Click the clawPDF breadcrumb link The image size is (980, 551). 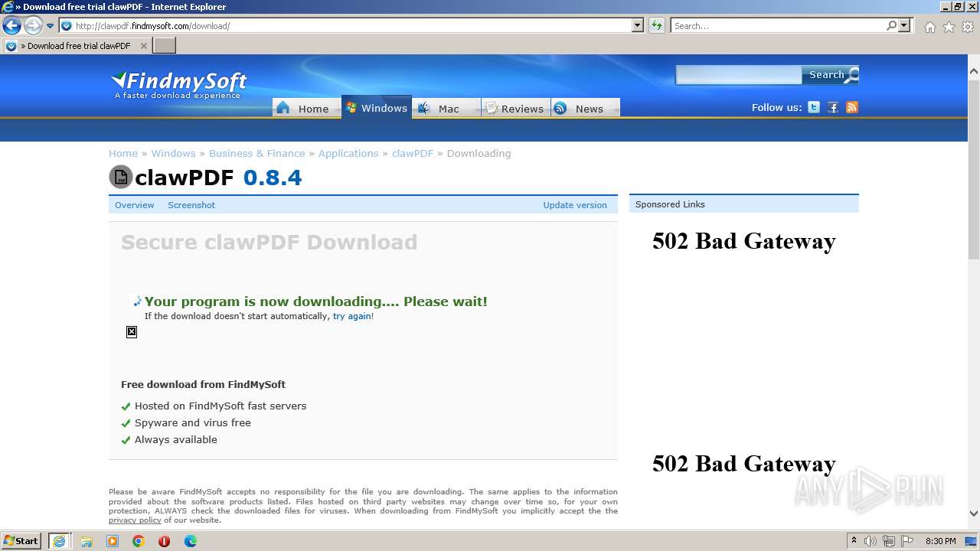(413, 153)
